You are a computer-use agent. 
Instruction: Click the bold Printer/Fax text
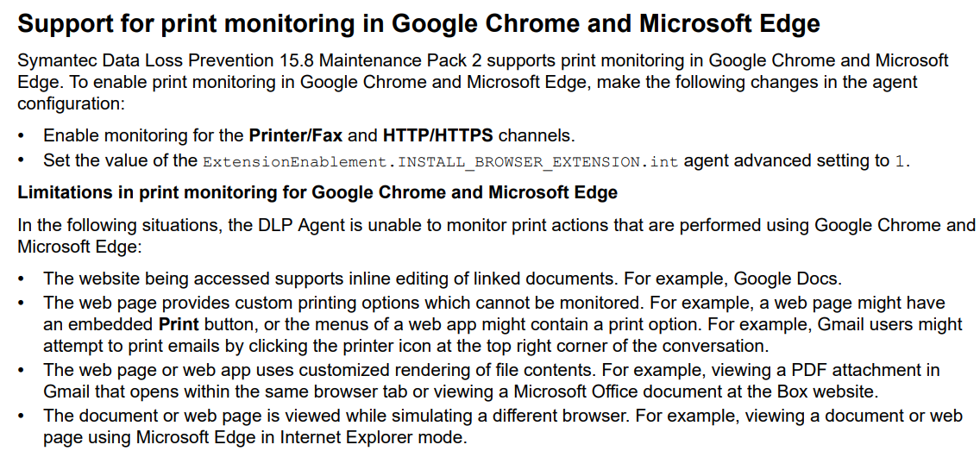(x=296, y=135)
